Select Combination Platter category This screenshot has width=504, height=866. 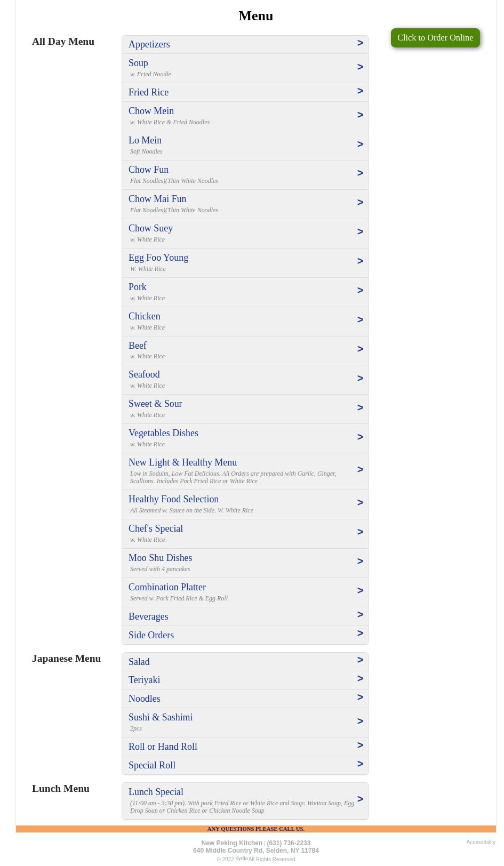coord(167,587)
